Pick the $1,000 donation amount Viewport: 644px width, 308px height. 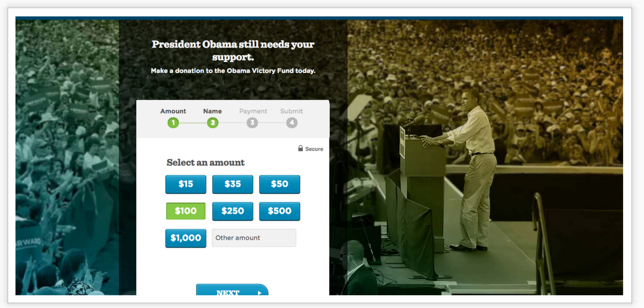pos(186,238)
